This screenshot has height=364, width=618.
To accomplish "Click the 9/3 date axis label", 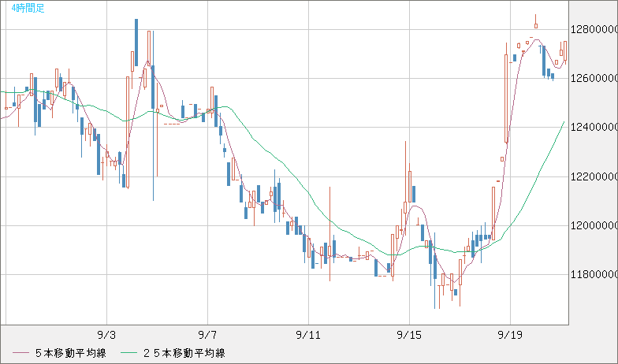I will pyautogui.click(x=106, y=336).
